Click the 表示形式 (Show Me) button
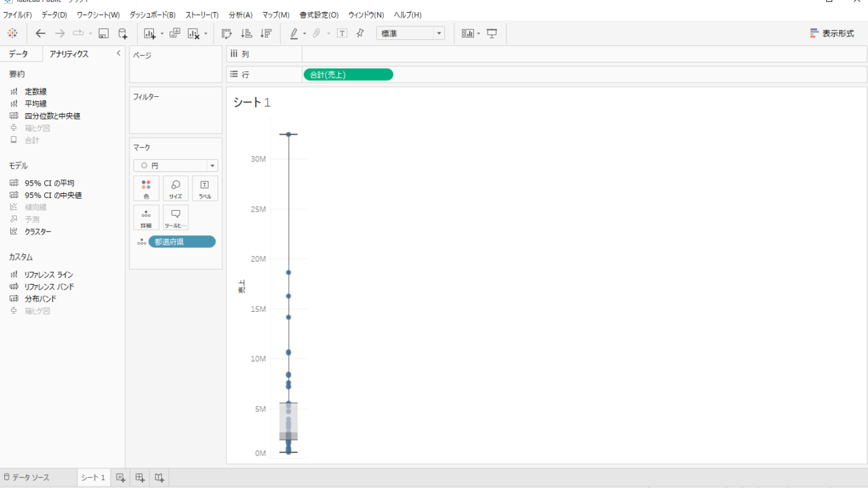Viewport: 868px width, 488px height. coord(832,33)
